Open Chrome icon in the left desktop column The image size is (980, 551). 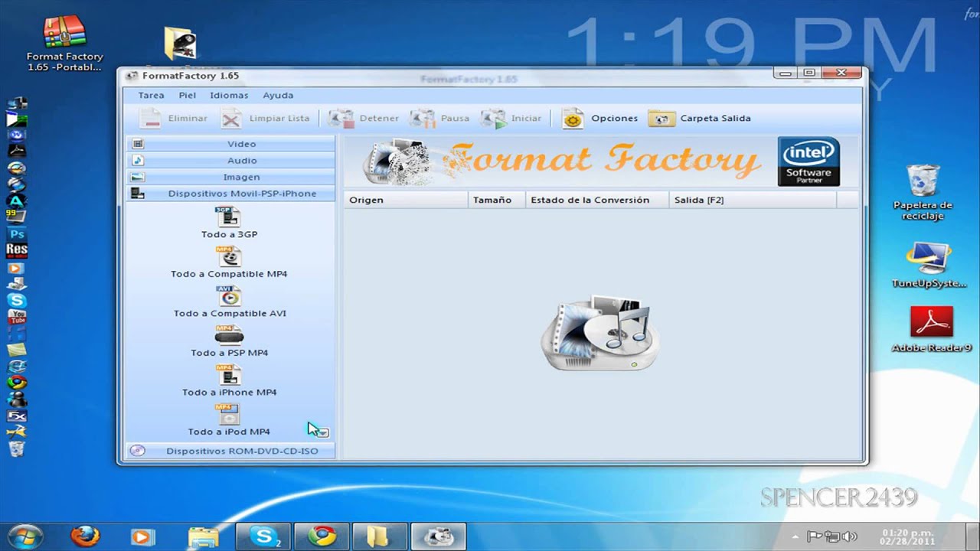coord(17,383)
